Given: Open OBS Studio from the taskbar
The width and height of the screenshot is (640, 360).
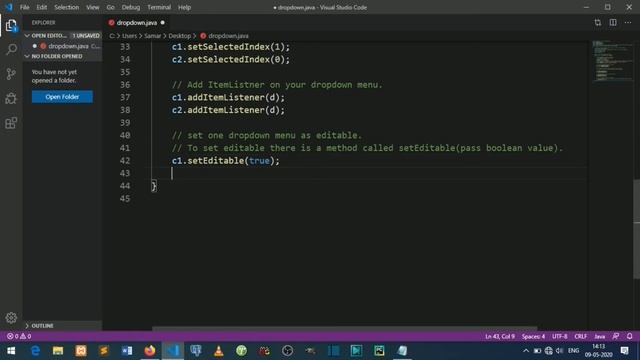Looking at the screenshot, I should click(x=287, y=351).
